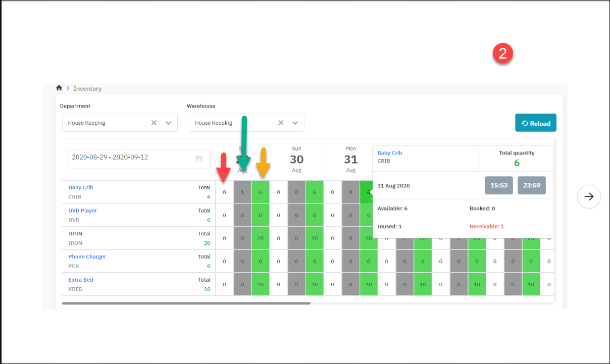Image resolution: width=610 pixels, height=364 pixels.
Task: Open the Extra Bed item link
Action: [x=81, y=280]
